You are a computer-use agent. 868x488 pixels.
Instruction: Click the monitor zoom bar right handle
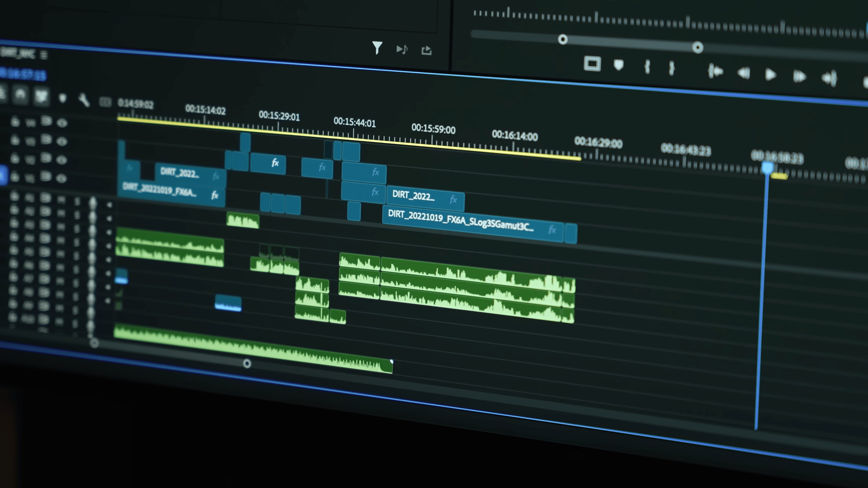698,47
